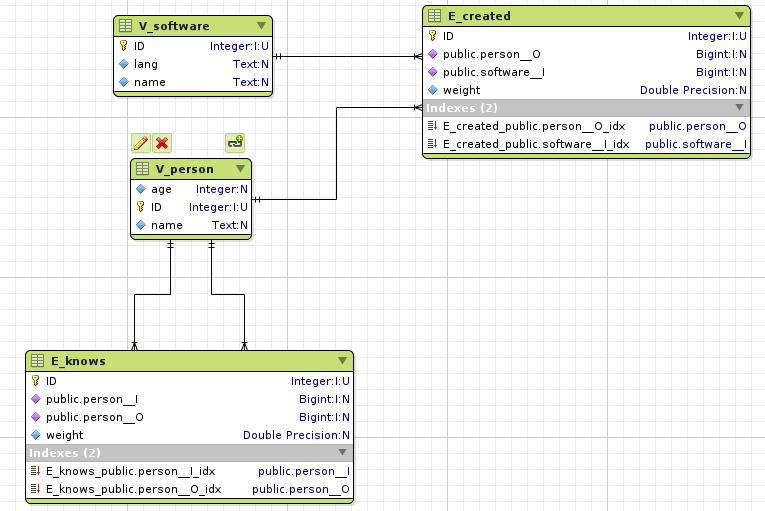Click the pencil edit icon above V_person
The width and height of the screenshot is (765, 511).
[x=141, y=143]
